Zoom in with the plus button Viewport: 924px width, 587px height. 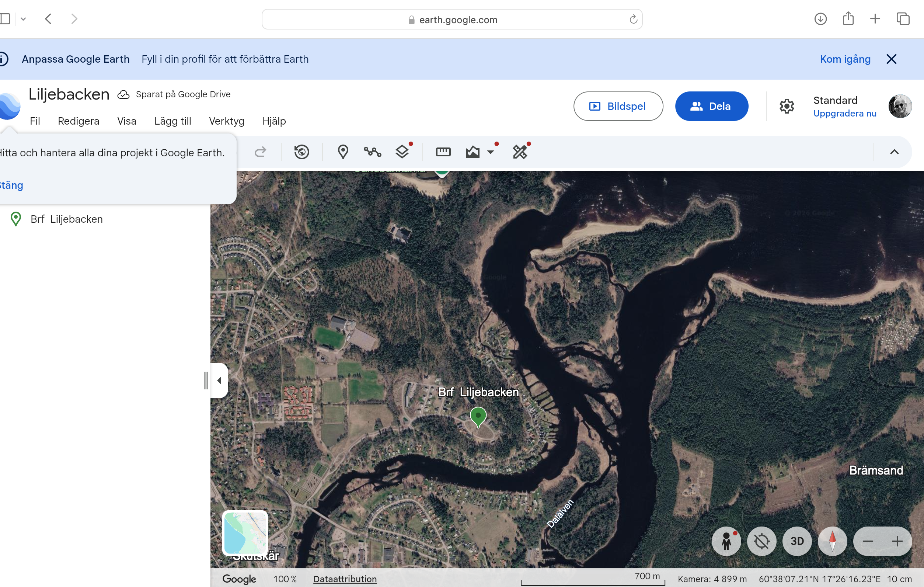point(897,541)
